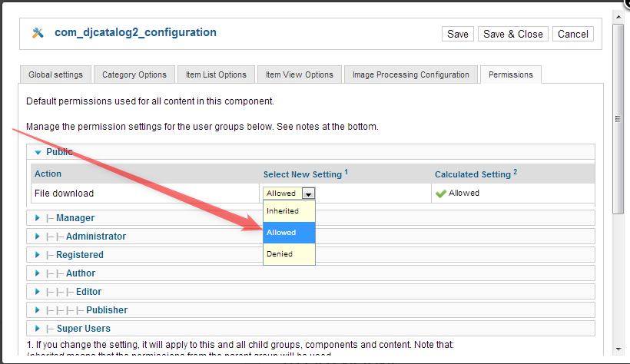This screenshot has height=364, width=630.
Task: Choose Denied from the dropdown list
Action: [289, 254]
